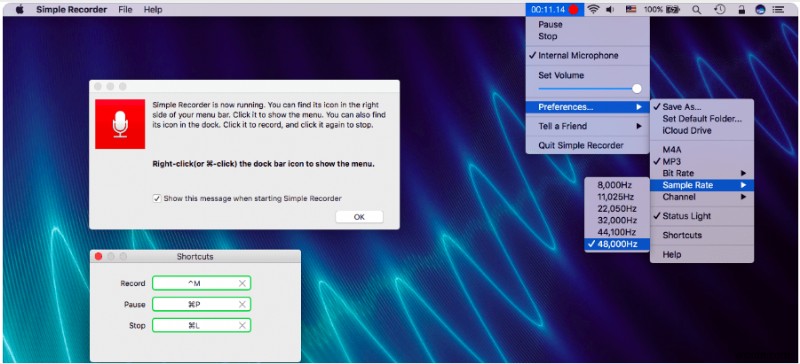Toggle the Save As option

pos(702,107)
